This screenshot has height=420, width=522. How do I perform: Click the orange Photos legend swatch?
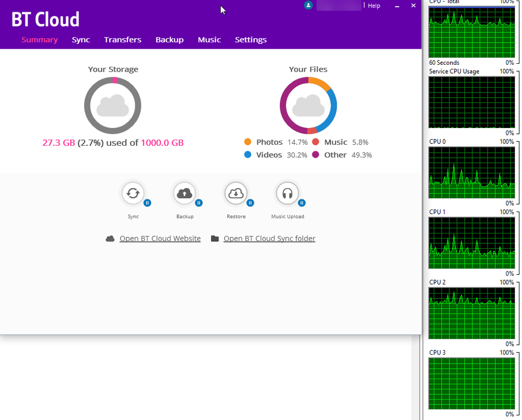click(248, 142)
